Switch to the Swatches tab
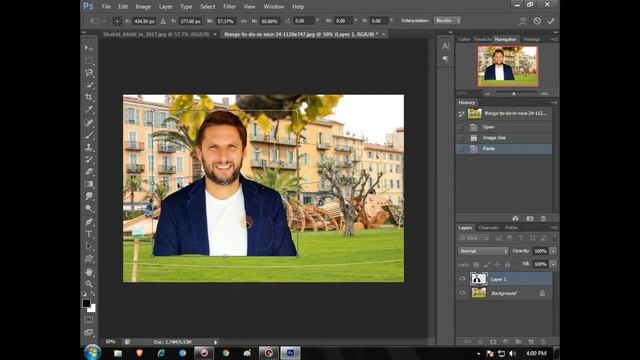640x360 pixels. coord(482,39)
